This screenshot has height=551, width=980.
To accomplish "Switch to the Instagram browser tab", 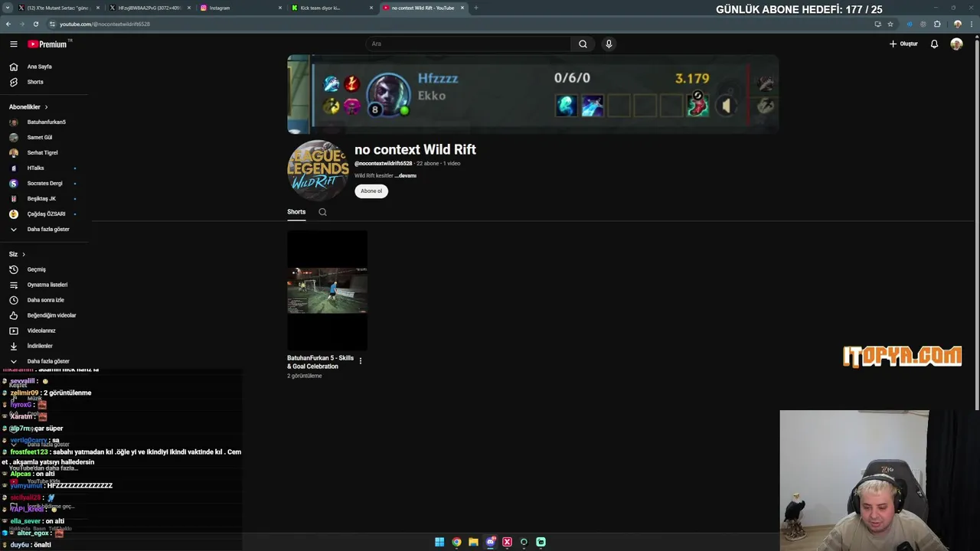I will [240, 8].
